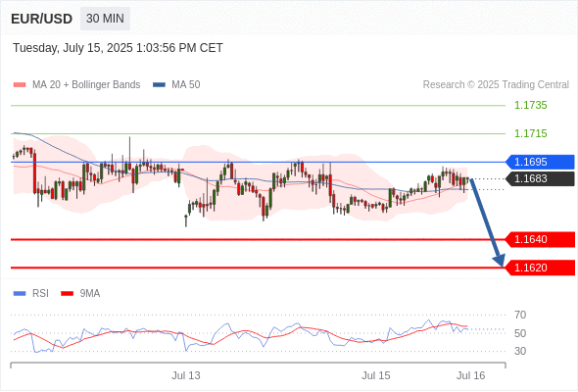The image size is (578, 392).
Task: Click the RSI 30 level label
Action: click(520, 351)
